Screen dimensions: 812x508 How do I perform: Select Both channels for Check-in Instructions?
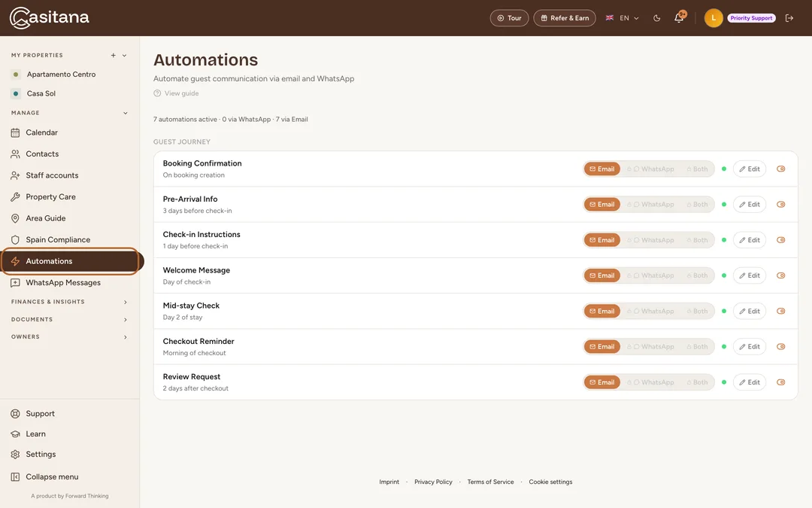click(697, 240)
